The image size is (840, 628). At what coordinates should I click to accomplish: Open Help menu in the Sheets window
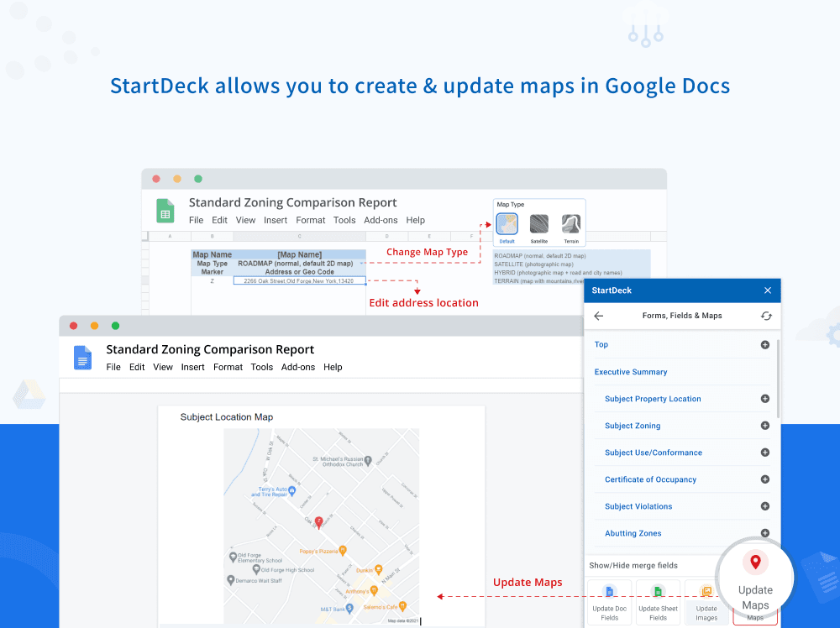coord(415,220)
